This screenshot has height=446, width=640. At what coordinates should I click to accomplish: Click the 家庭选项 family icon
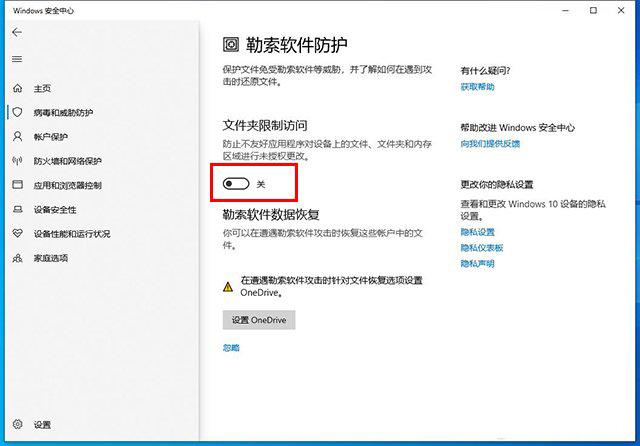tap(17, 258)
